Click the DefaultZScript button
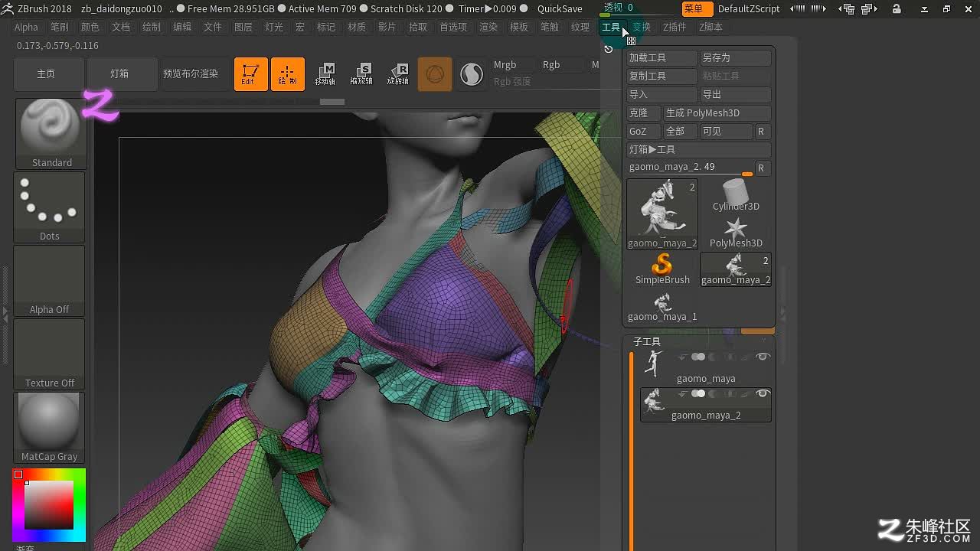 coord(749,8)
